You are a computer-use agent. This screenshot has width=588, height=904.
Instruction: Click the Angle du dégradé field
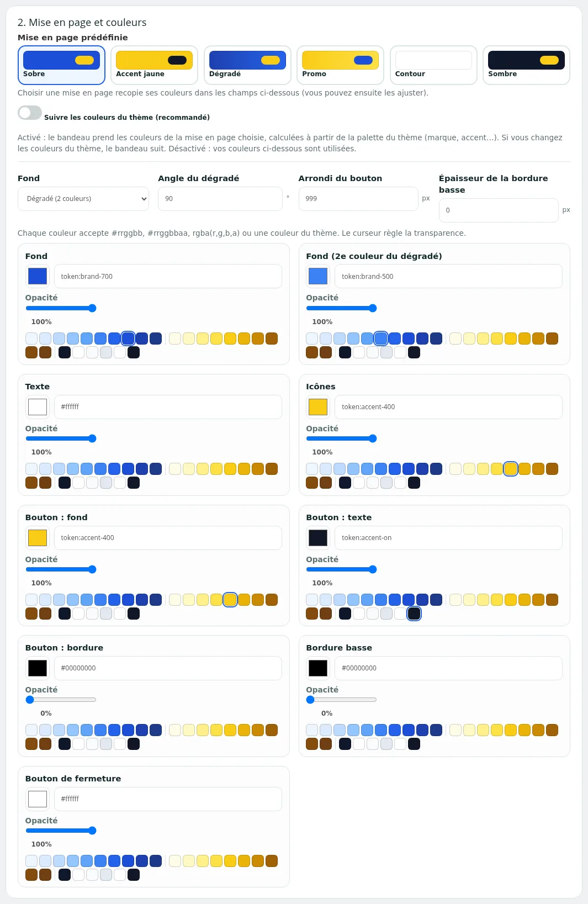click(x=220, y=199)
